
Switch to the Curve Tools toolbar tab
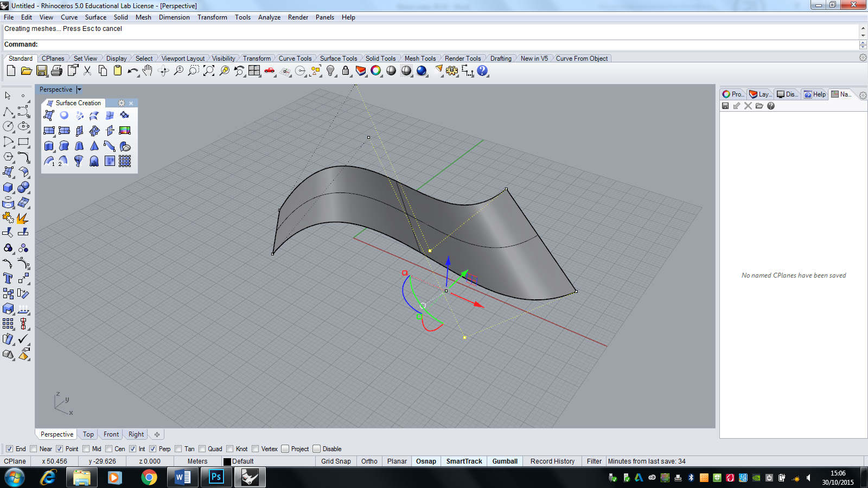295,59
